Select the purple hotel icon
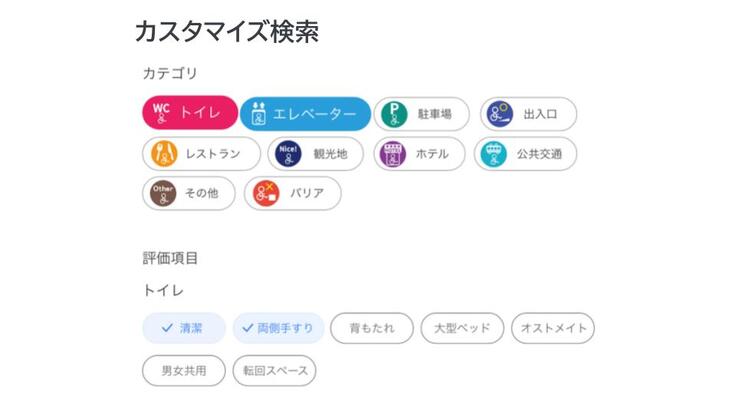 pyautogui.click(x=394, y=154)
